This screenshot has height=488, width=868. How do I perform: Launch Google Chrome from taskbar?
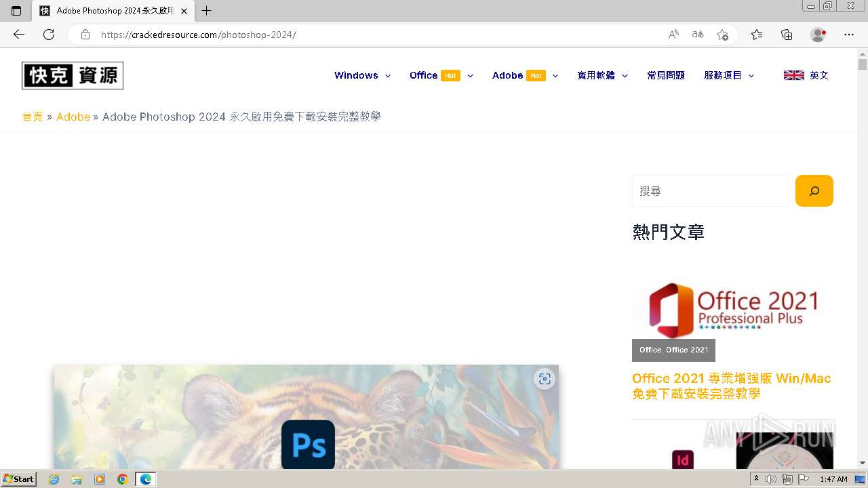pos(123,479)
